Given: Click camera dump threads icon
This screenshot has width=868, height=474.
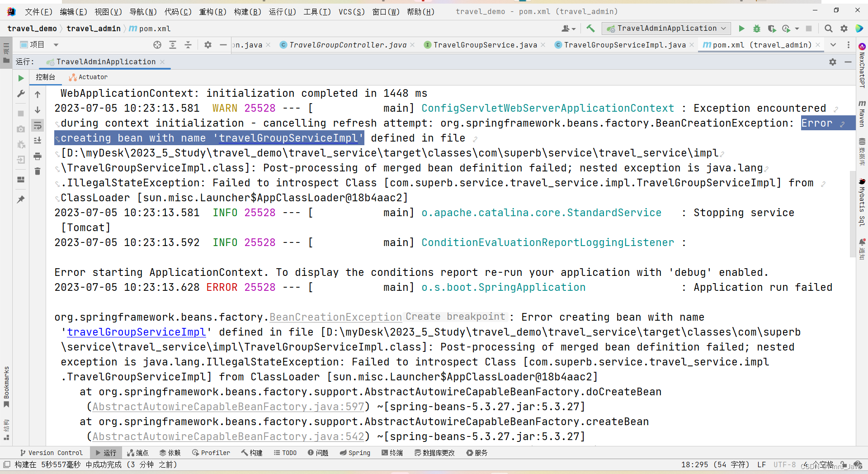Looking at the screenshot, I should [21, 129].
